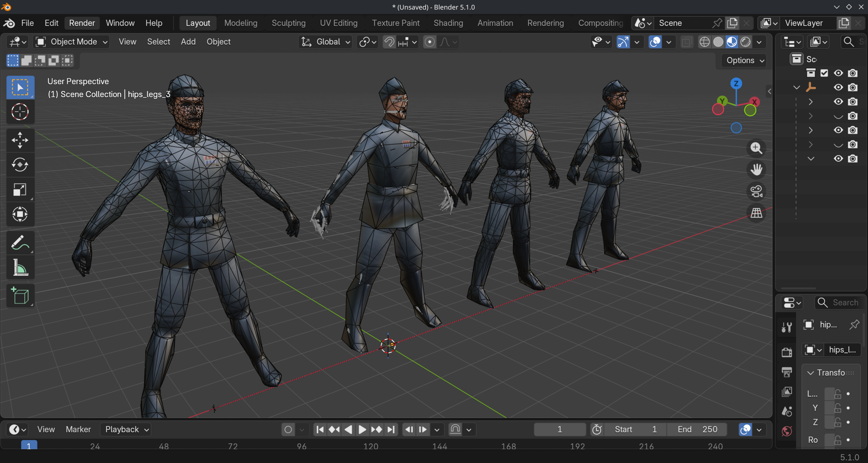Collapse the Transform panel
Viewport: 868px width, 463px height.
(810, 373)
